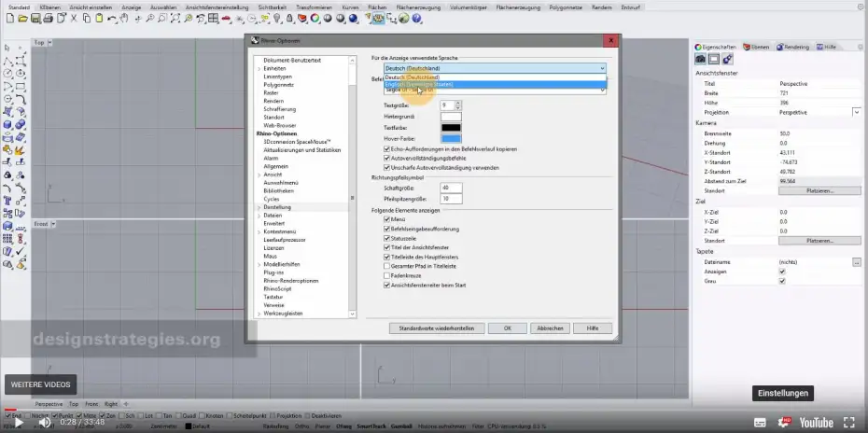
Task: Expand the Einheiten tree node
Action: 259,68
